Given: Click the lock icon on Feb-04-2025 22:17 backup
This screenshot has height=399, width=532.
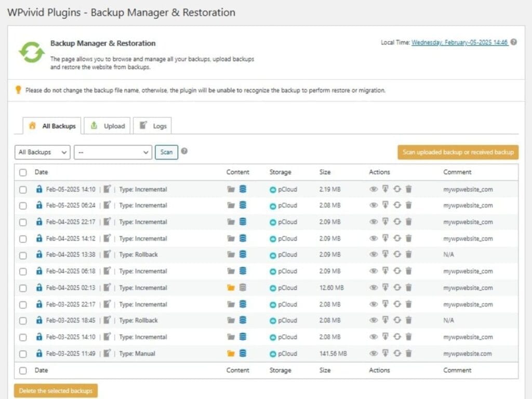Looking at the screenshot, I should pos(39,222).
